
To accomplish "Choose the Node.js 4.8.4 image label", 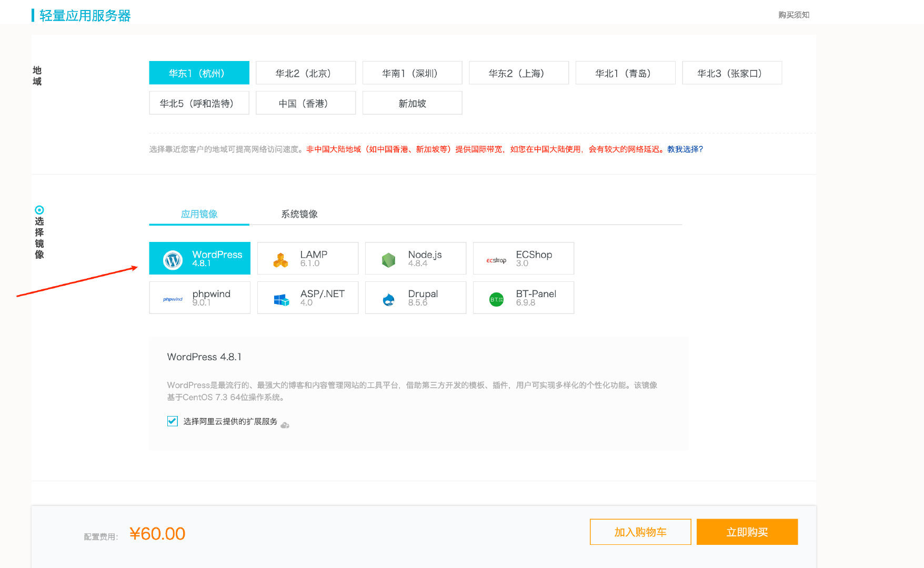I will (x=425, y=258).
